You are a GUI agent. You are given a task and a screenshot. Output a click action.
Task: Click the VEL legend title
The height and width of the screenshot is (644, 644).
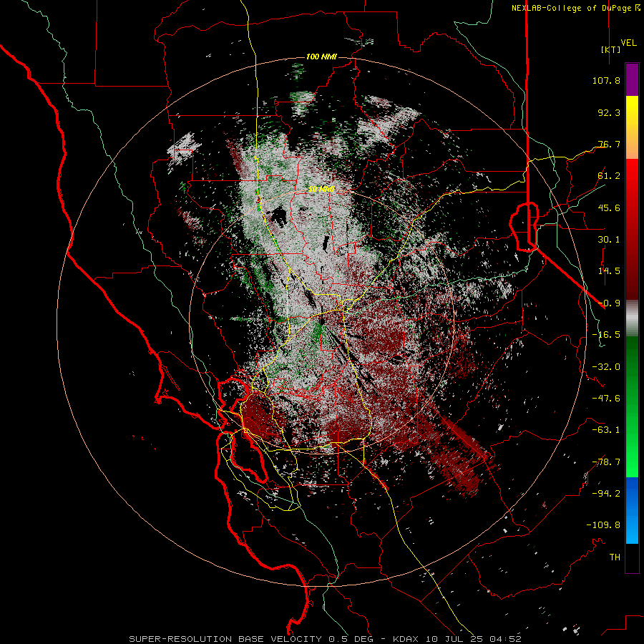(628, 42)
